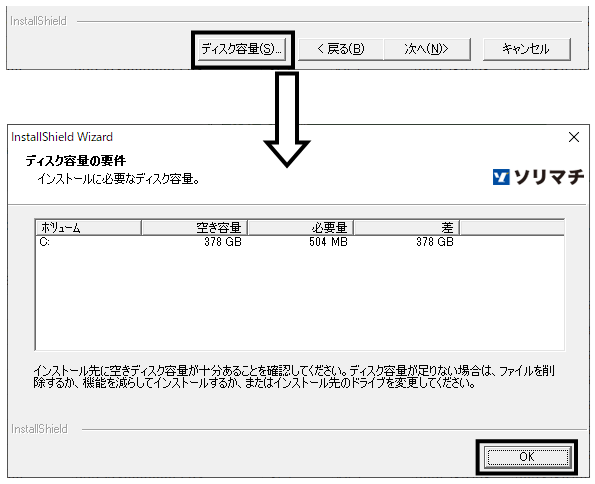Click the 378 GB difference value
Screen dimensions: 595x484
[435, 242]
